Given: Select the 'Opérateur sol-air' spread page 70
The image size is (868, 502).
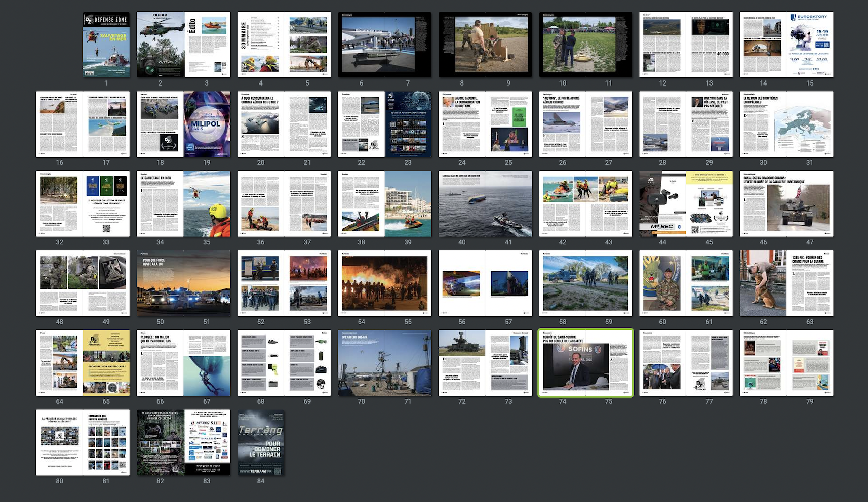Looking at the screenshot, I should click(361, 362).
